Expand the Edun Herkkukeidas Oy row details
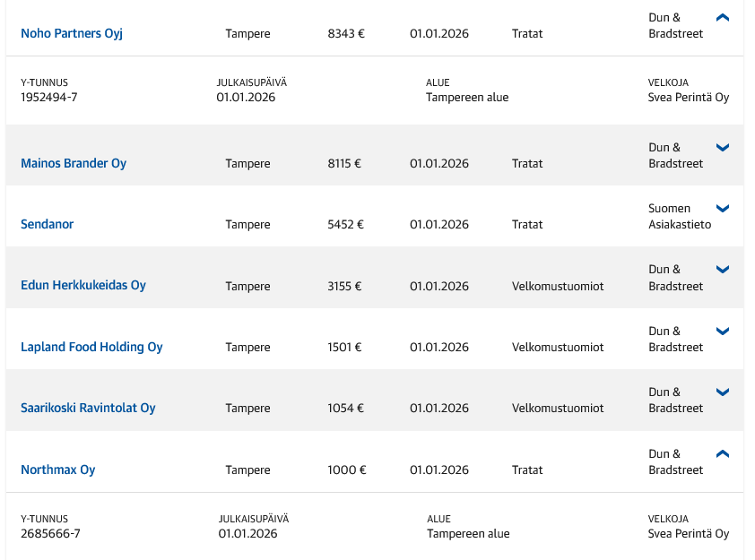 tap(724, 270)
